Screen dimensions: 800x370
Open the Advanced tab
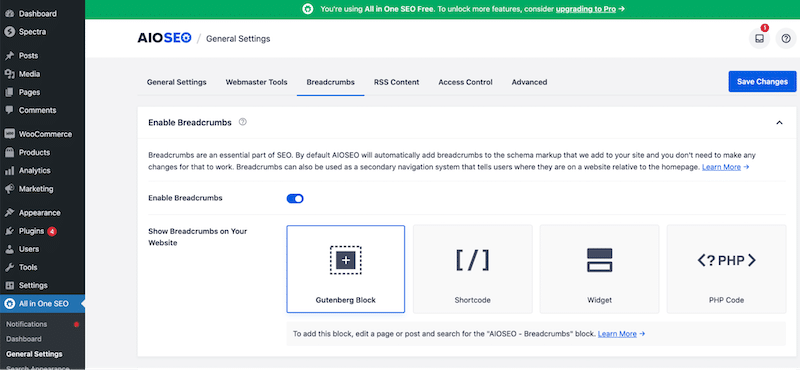[530, 82]
